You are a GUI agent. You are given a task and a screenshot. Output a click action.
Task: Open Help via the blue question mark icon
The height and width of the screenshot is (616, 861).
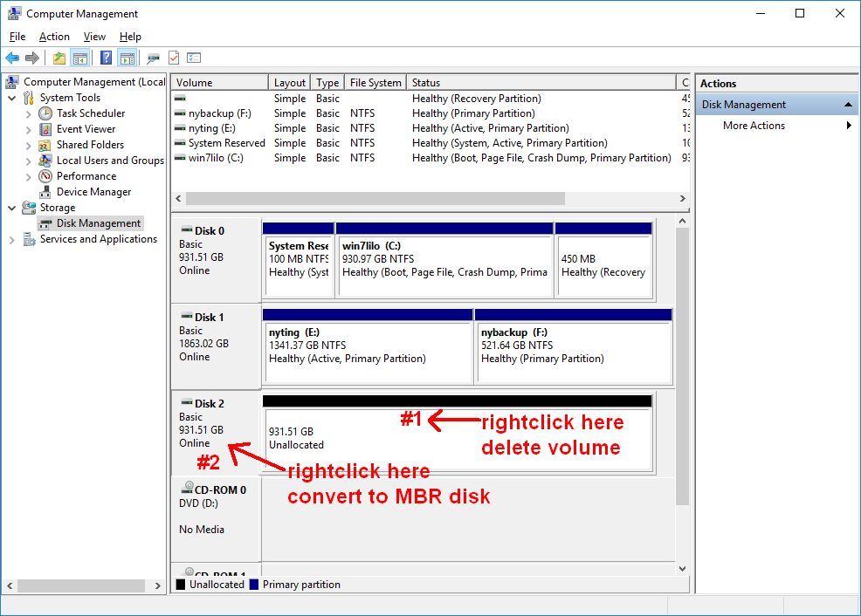tap(106, 58)
